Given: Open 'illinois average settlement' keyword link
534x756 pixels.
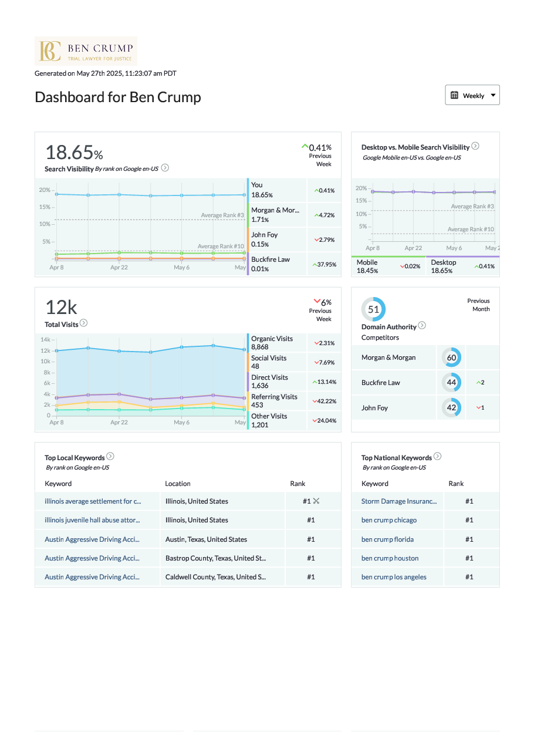Looking at the screenshot, I should coord(93,501).
